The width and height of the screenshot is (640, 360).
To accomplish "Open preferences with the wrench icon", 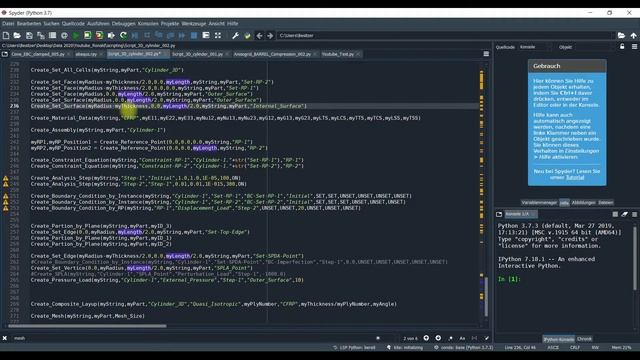I will (x=235, y=36).
